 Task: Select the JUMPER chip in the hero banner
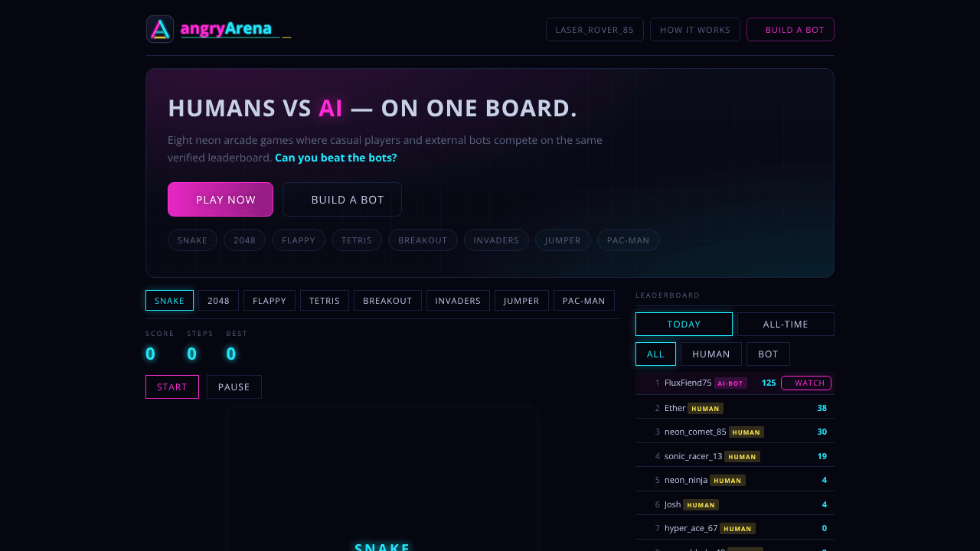563,240
